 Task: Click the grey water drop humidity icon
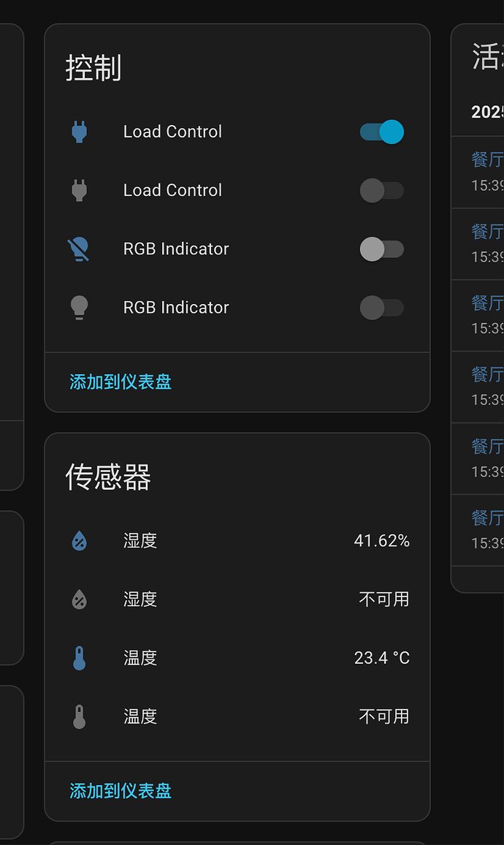80,599
